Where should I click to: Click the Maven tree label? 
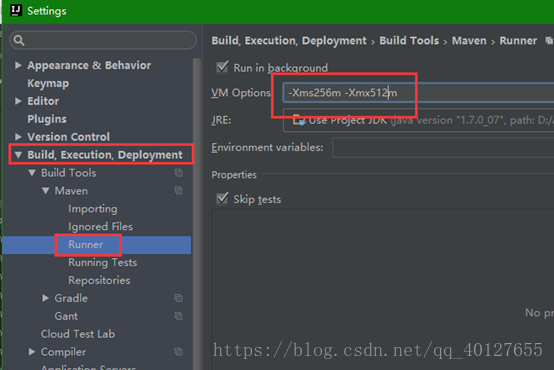click(71, 191)
